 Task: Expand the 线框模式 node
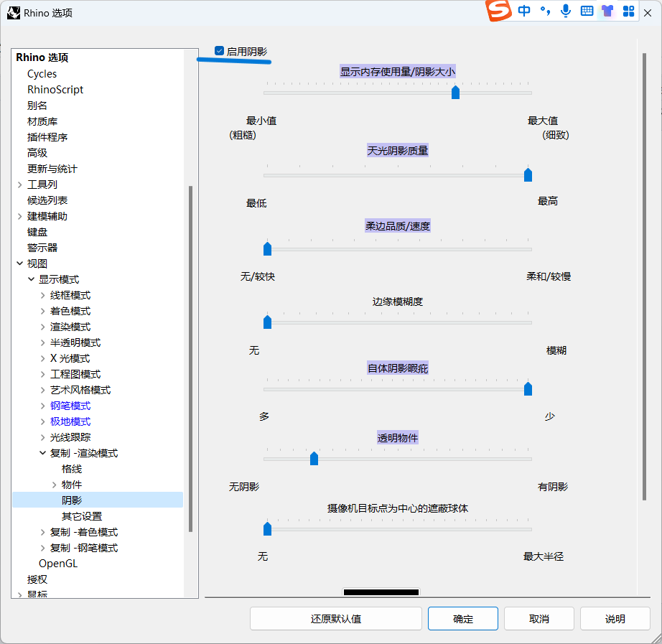tap(42, 295)
